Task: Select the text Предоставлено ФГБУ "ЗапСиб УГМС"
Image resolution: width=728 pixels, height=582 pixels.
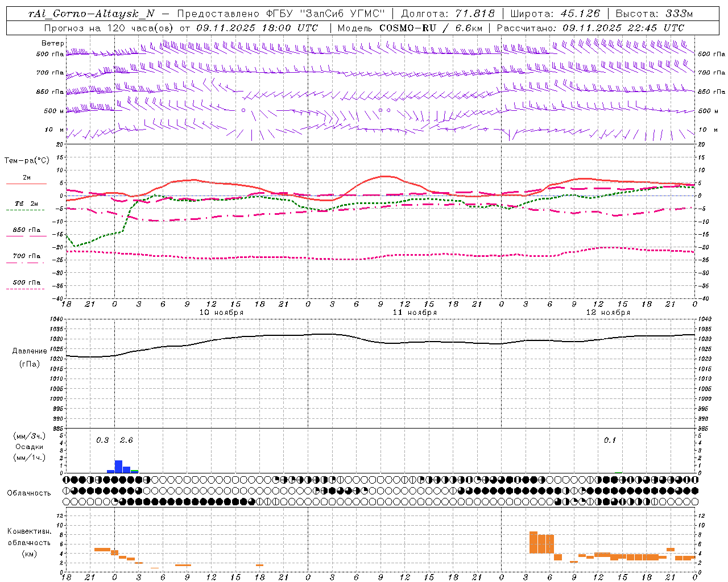Action: click(281, 14)
